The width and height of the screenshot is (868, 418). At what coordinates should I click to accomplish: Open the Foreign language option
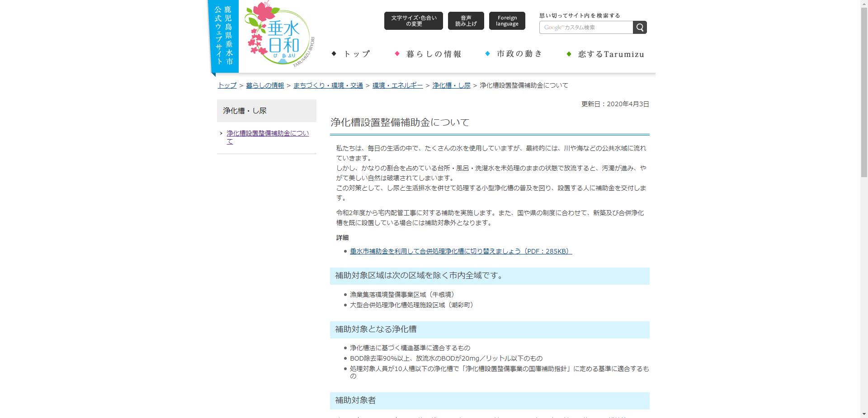(506, 21)
